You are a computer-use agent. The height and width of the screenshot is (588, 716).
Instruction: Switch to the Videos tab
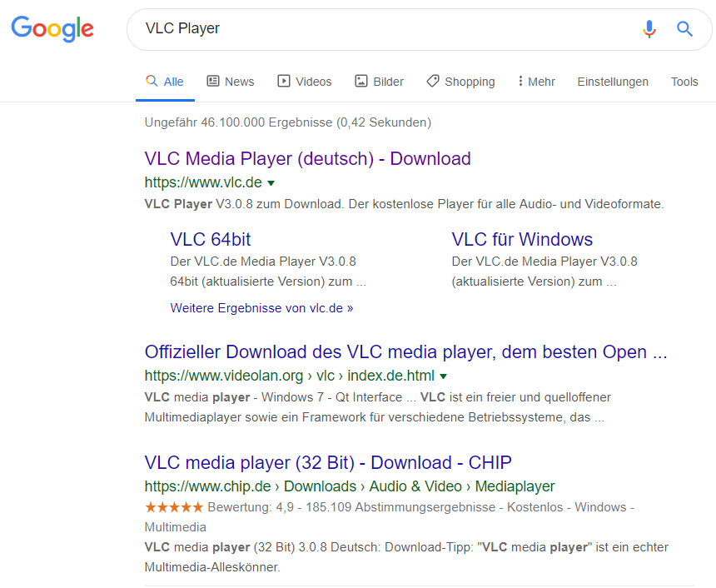coord(305,82)
